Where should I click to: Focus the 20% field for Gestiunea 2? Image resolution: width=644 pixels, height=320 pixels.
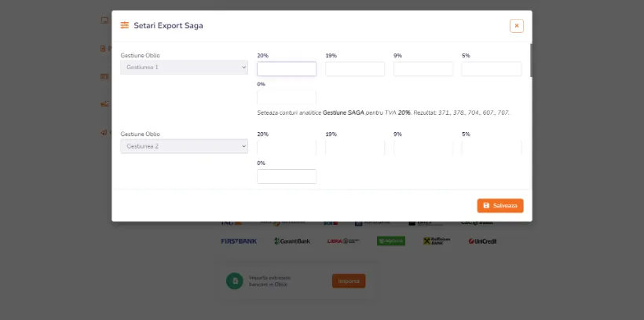coord(287,148)
